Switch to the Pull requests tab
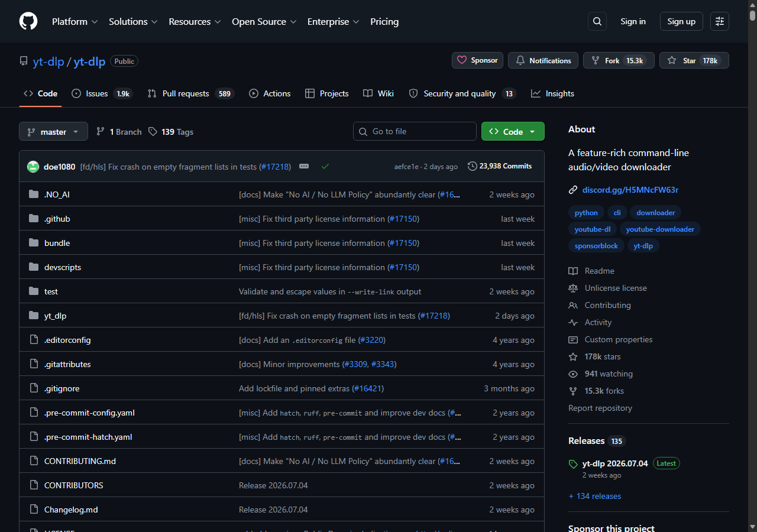 pos(191,93)
